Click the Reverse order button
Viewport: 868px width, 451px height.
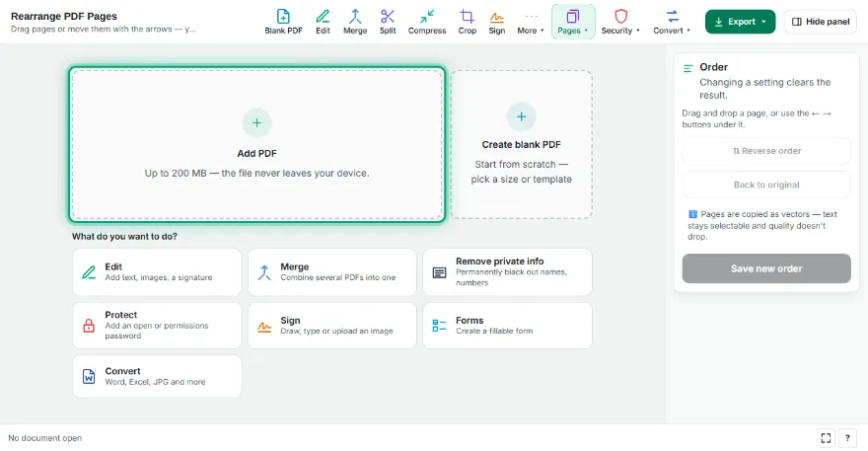(x=766, y=151)
